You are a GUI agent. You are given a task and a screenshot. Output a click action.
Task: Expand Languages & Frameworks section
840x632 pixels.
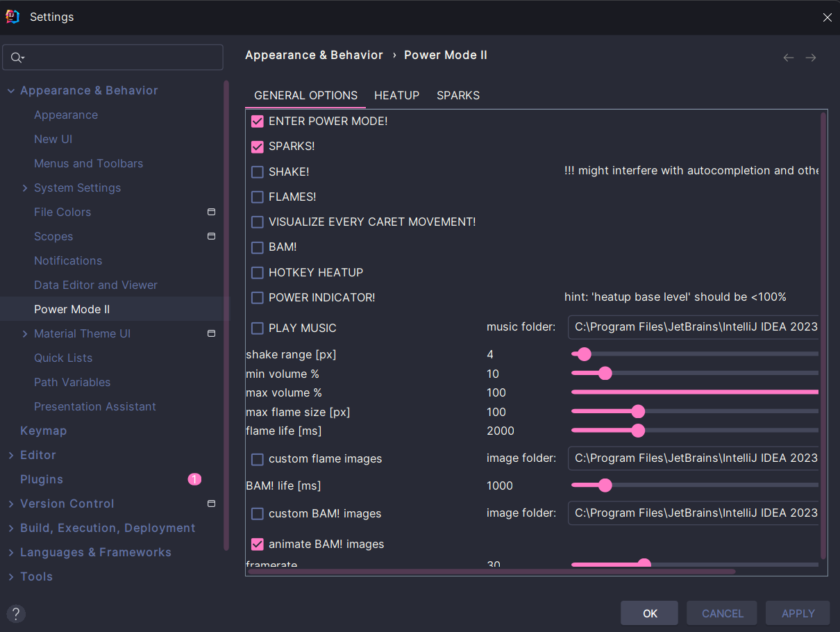(x=11, y=552)
